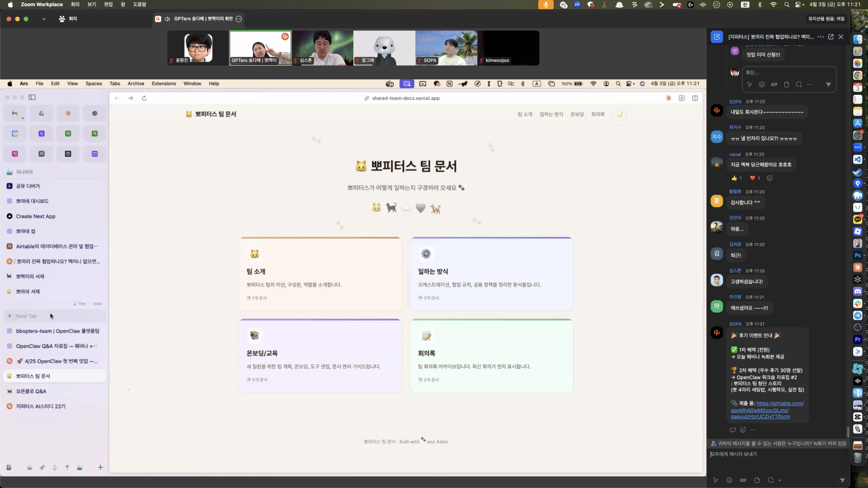The width and height of the screenshot is (868, 488).
Task: Toggle the orange microphone mute icon in menu bar
Action: [546, 4]
